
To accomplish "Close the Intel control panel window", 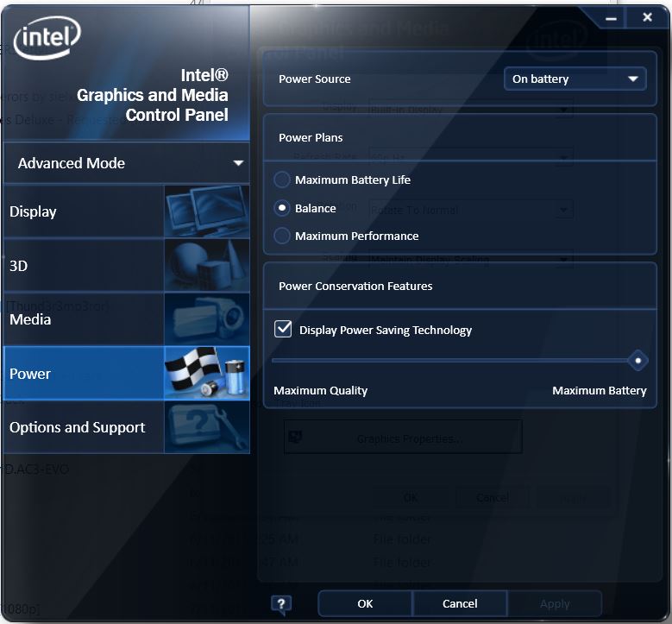I will (x=647, y=17).
